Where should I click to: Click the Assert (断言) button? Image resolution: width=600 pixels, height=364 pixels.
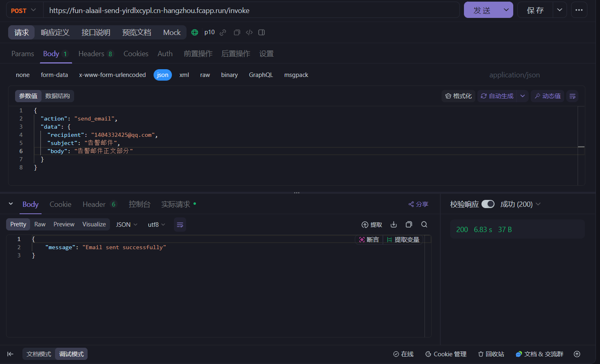click(x=369, y=240)
